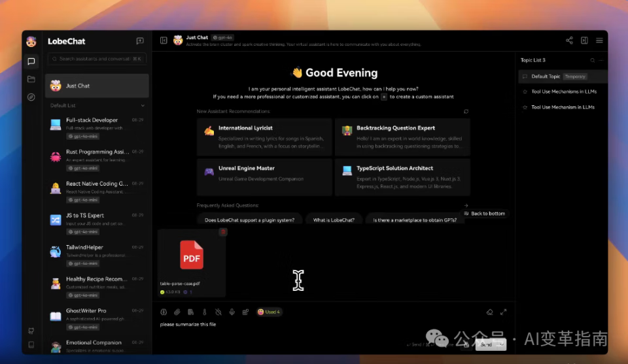Open the GhostWriter Pro session

[x=97, y=318]
